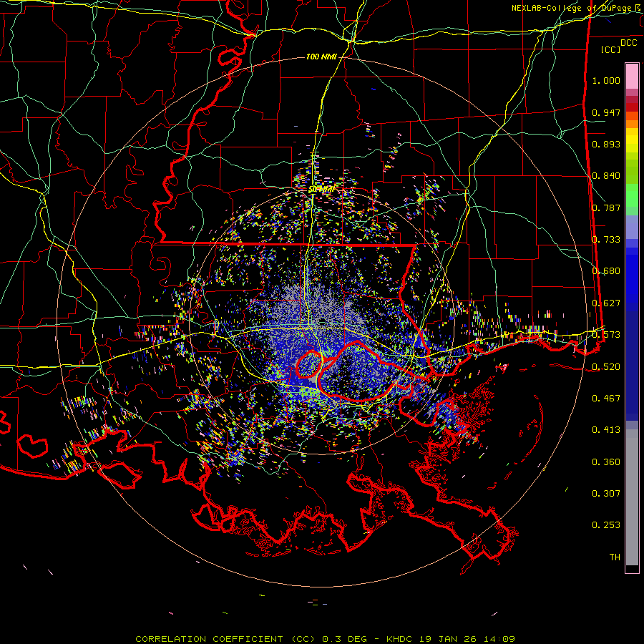This screenshot has width=644, height=644.
Task: Click the DCC label above color bar
Action: pyautogui.click(x=628, y=43)
